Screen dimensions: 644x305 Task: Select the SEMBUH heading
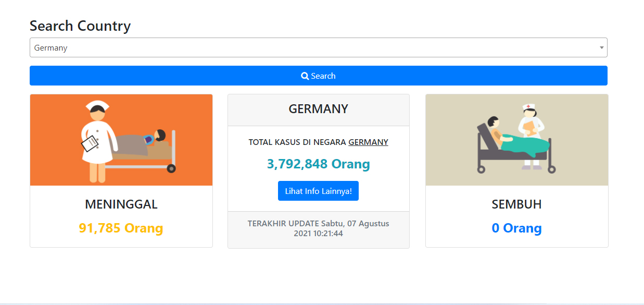point(516,204)
